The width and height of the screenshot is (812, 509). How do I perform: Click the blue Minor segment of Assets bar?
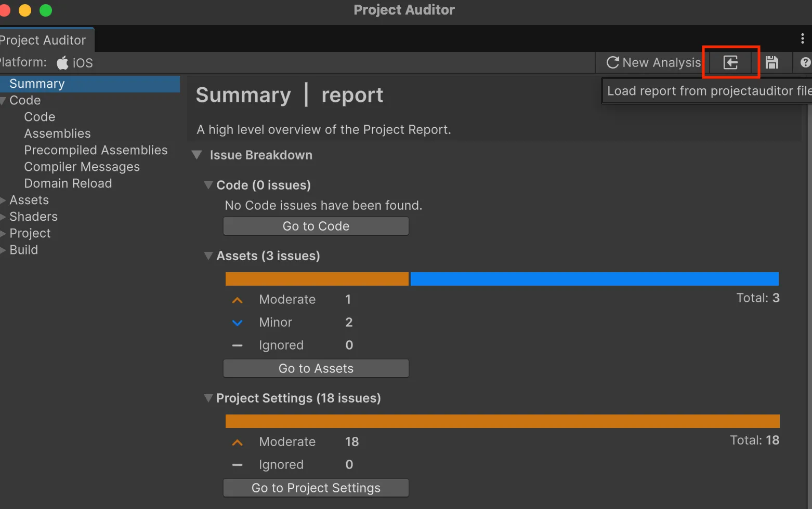click(594, 279)
